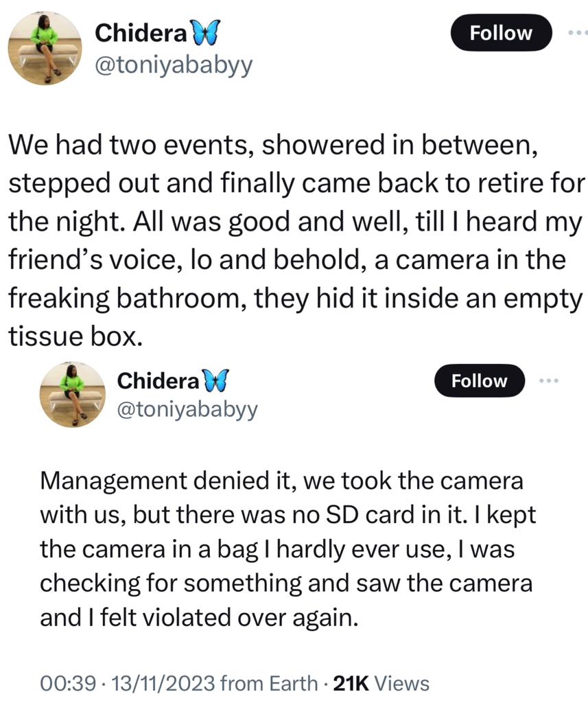588x703 pixels.
Task: Click Chidera's profile avatar on the main tweet
Action: tap(45, 48)
